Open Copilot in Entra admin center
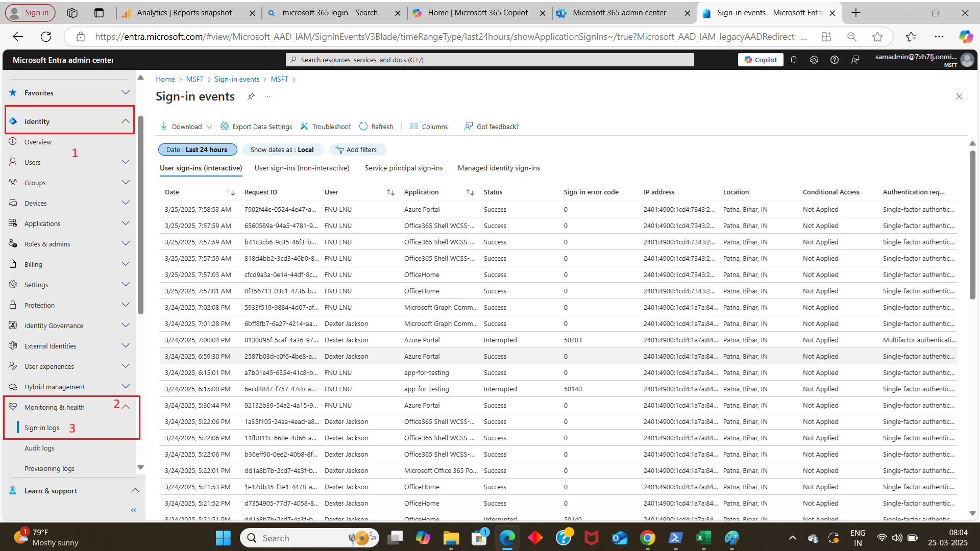Viewport: 980px width, 551px height. coord(760,60)
